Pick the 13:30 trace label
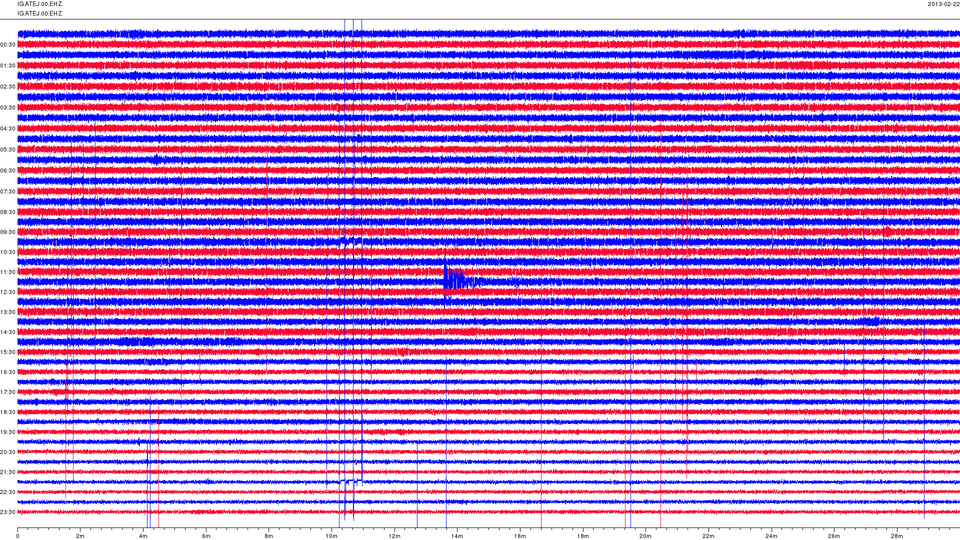This screenshot has height=540, width=960. point(8,312)
